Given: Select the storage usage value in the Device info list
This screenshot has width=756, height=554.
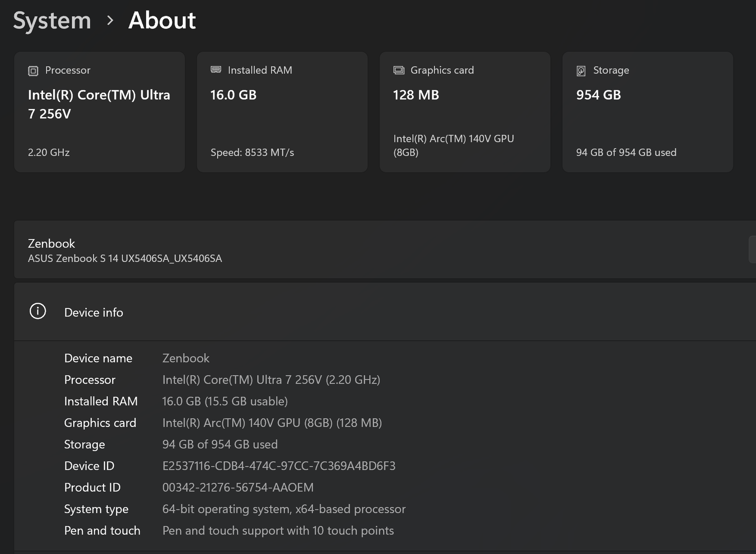Looking at the screenshot, I should [x=220, y=445].
